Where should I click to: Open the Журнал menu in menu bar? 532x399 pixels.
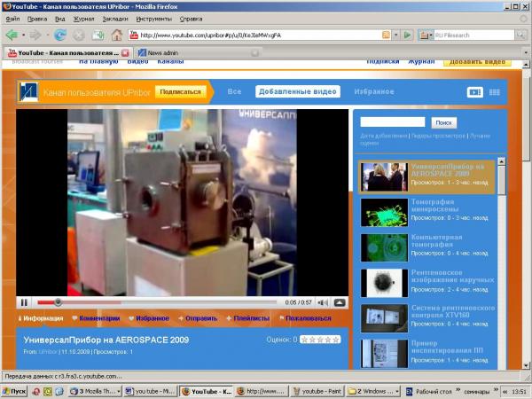coord(84,19)
